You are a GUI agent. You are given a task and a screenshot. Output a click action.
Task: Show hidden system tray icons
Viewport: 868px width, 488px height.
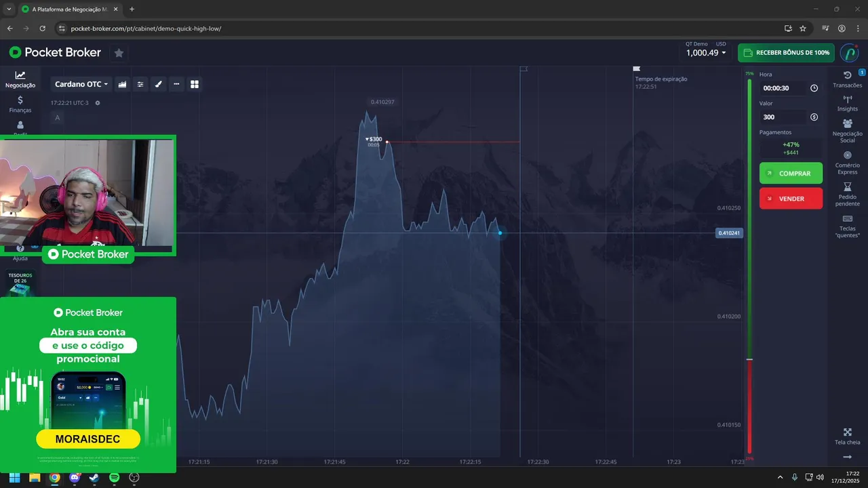pos(780,477)
